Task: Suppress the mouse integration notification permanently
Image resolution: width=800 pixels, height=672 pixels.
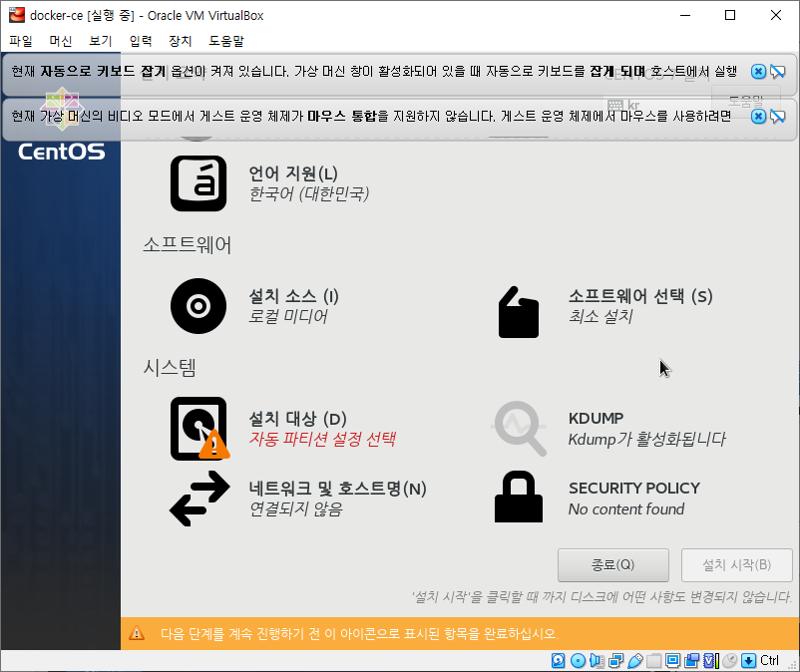Action: pyautogui.click(x=777, y=117)
